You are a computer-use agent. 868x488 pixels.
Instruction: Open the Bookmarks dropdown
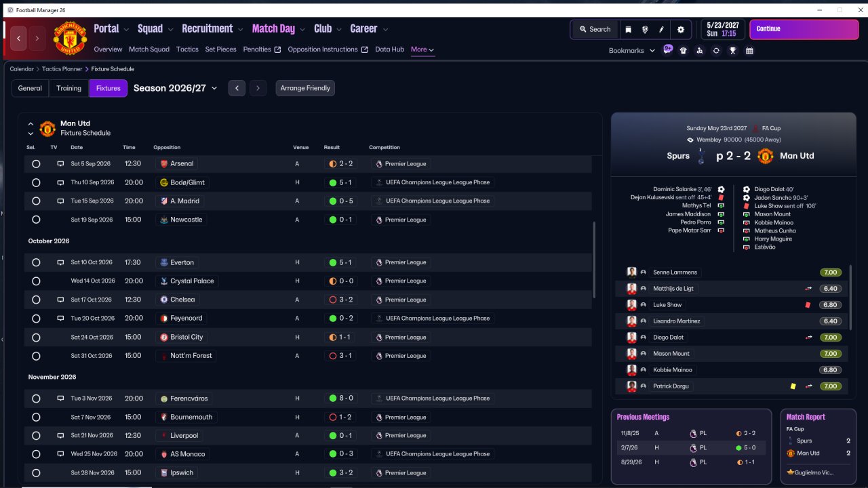coord(632,51)
